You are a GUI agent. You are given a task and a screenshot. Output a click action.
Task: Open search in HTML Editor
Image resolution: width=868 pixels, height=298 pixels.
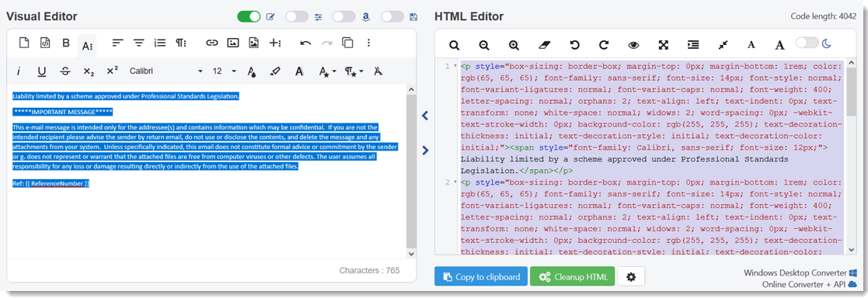pos(455,45)
